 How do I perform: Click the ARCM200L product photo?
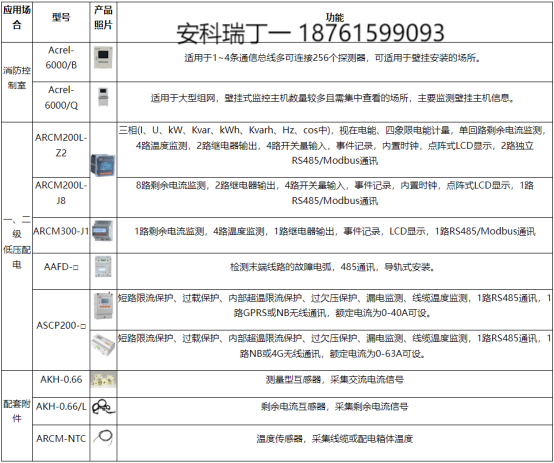(103, 165)
